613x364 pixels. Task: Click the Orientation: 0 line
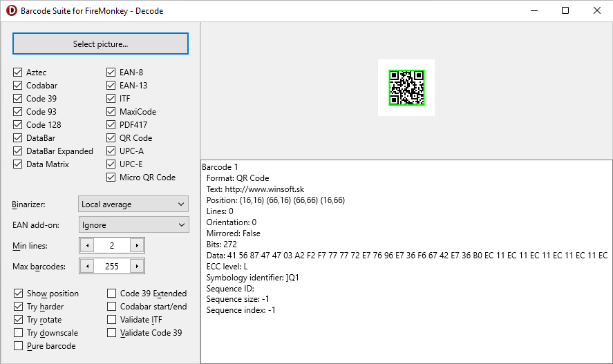point(232,222)
